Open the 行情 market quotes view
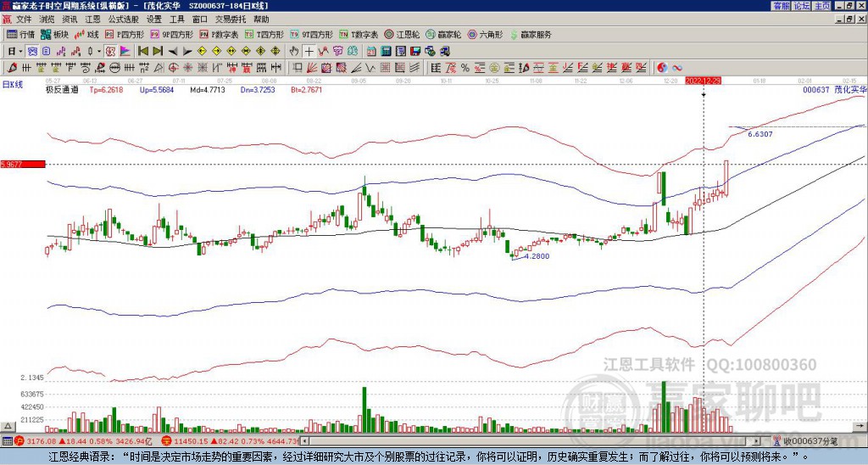Viewport: 868px width, 465px height. [20, 35]
